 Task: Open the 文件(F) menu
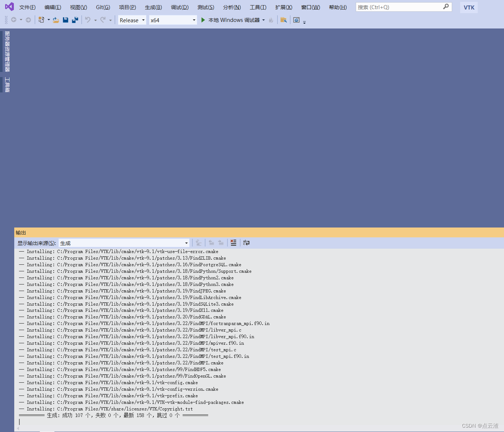tap(27, 7)
